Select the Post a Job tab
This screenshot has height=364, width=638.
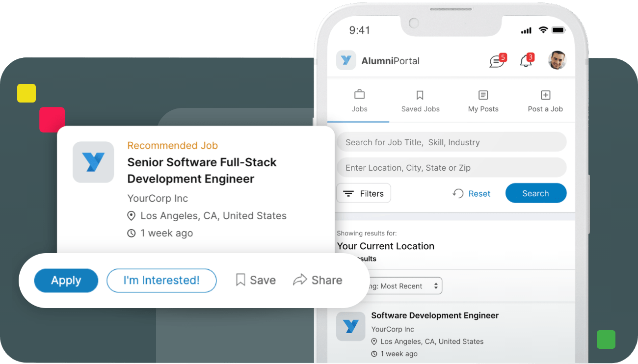tap(545, 101)
